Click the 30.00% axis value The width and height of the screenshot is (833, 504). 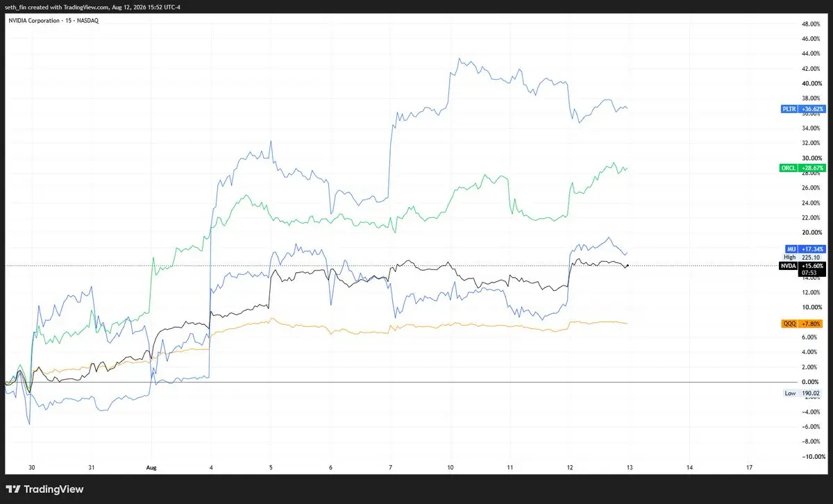click(811, 158)
